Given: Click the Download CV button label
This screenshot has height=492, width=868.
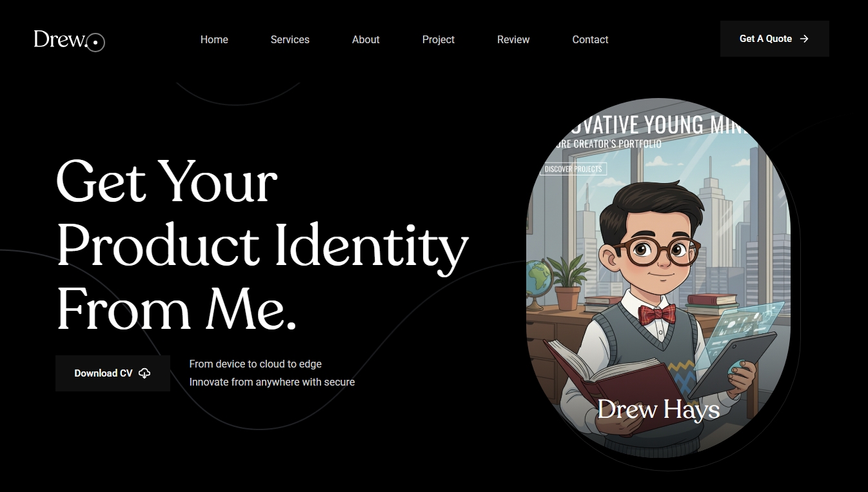Looking at the screenshot, I should (103, 373).
